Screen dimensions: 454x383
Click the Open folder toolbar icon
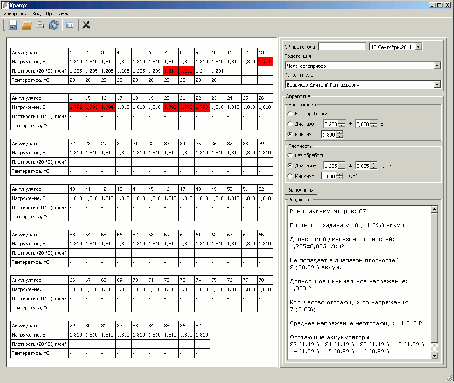(27, 25)
